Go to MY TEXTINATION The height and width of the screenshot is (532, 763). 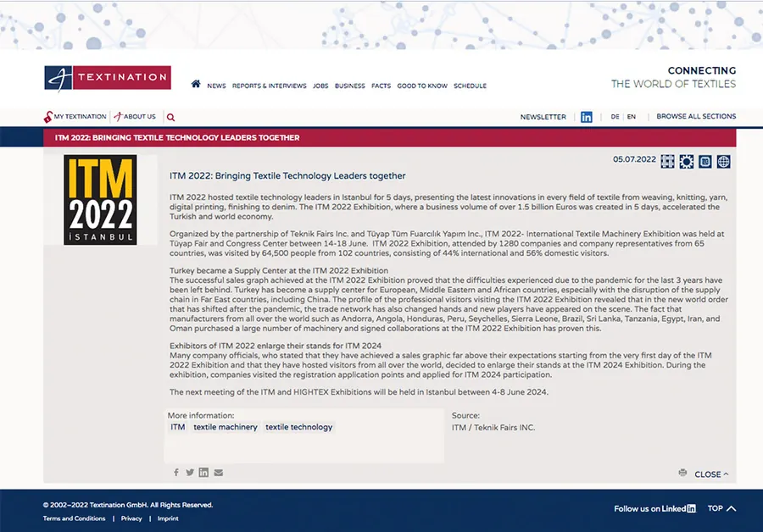tap(75, 117)
